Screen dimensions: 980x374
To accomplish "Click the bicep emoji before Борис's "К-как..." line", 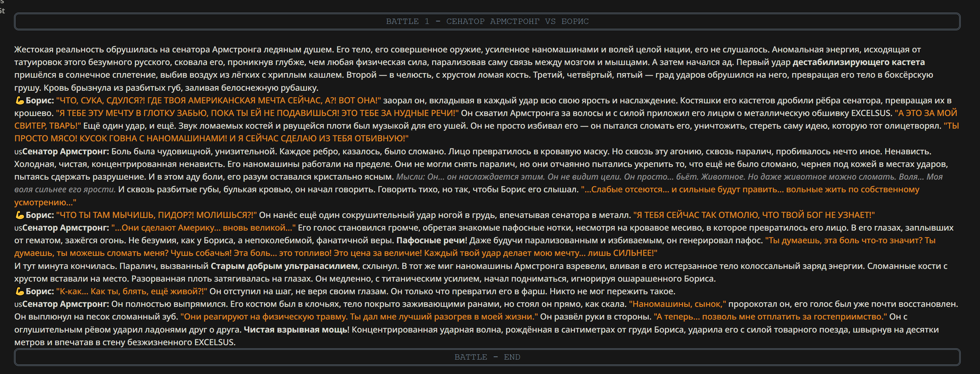I will coord(19,291).
